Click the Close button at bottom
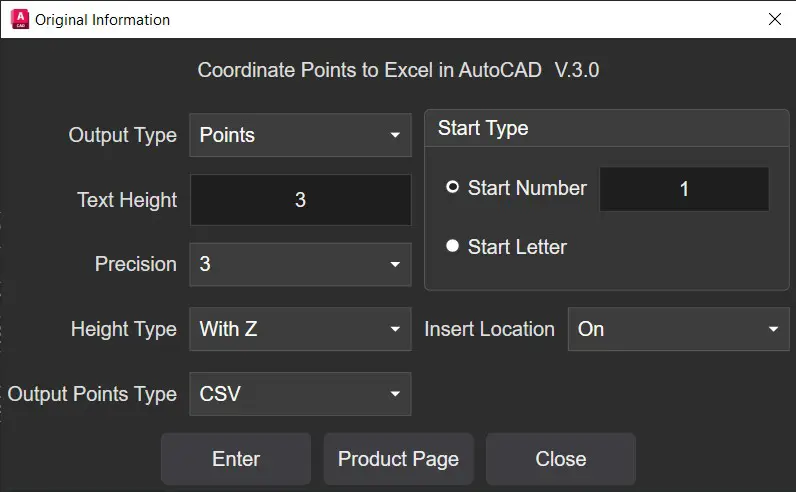796x492 pixels. [x=561, y=459]
